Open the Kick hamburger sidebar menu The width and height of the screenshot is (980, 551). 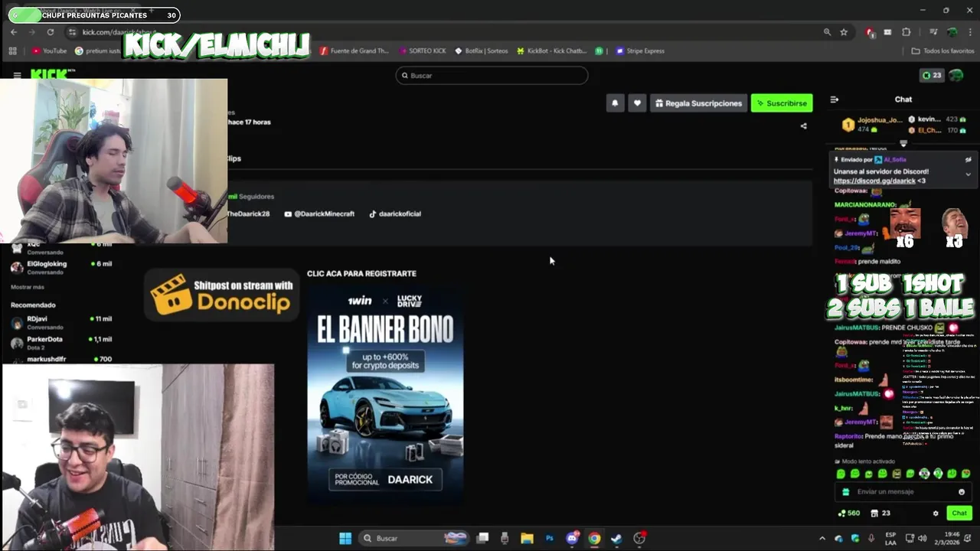[17, 75]
